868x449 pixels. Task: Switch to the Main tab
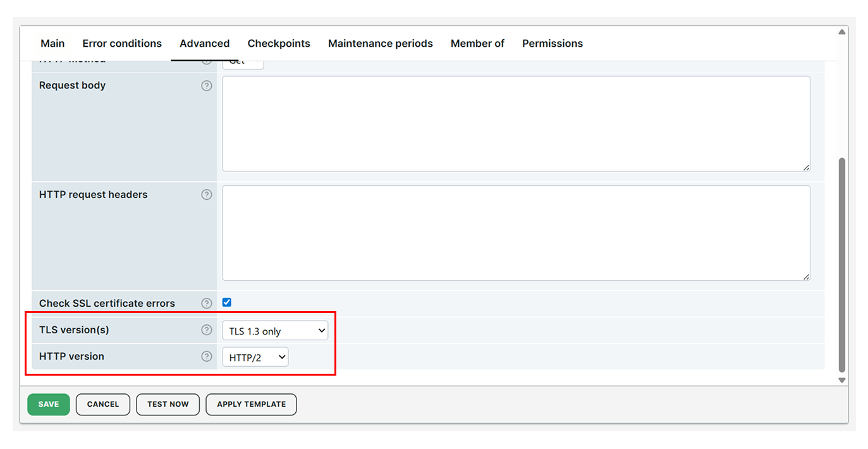pyautogui.click(x=52, y=43)
